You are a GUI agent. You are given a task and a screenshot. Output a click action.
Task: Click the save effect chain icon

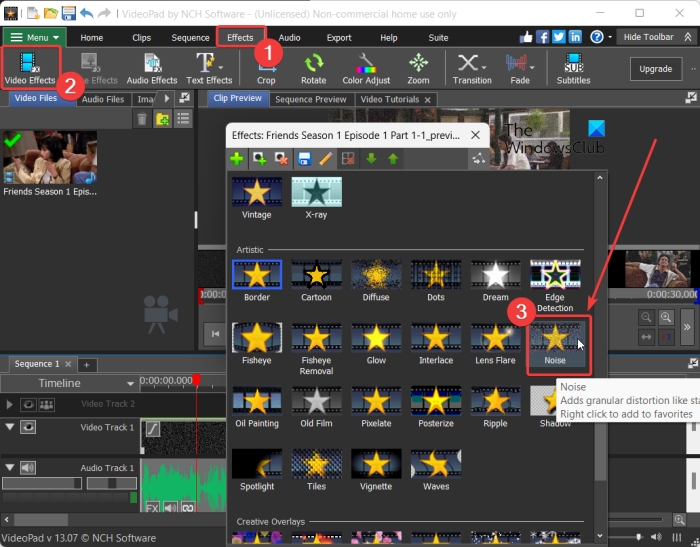(x=304, y=159)
